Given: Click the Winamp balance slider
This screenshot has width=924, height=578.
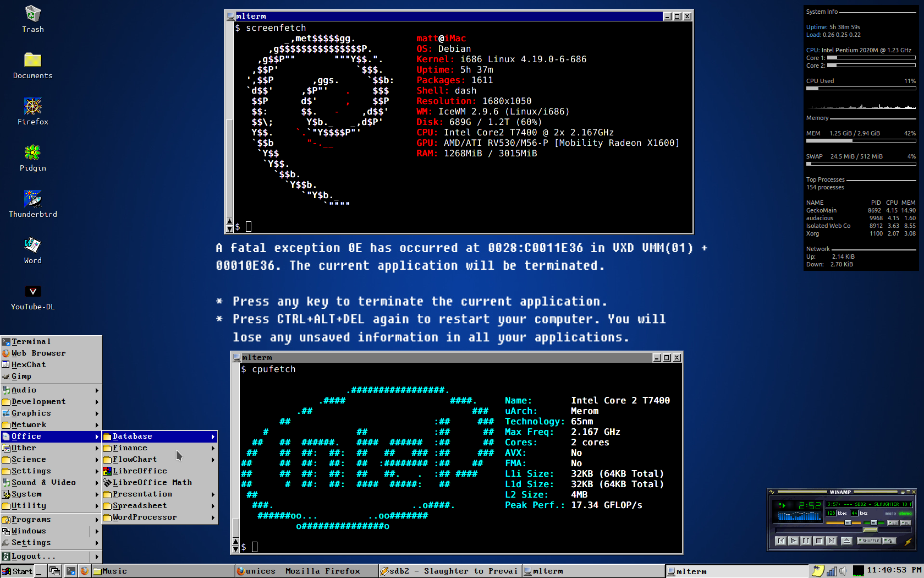Looking at the screenshot, I should tap(874, 522).
